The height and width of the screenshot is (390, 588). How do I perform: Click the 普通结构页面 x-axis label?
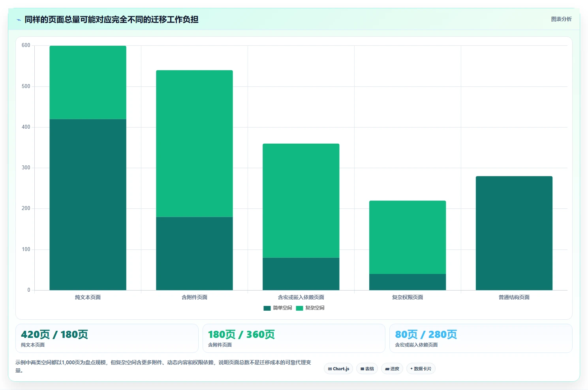(514, 297)
